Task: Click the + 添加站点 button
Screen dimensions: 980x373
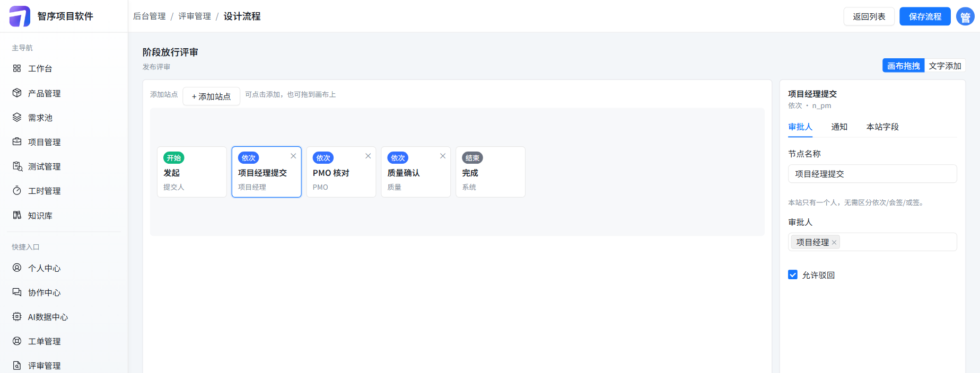Action: click(x=211, y=96)
